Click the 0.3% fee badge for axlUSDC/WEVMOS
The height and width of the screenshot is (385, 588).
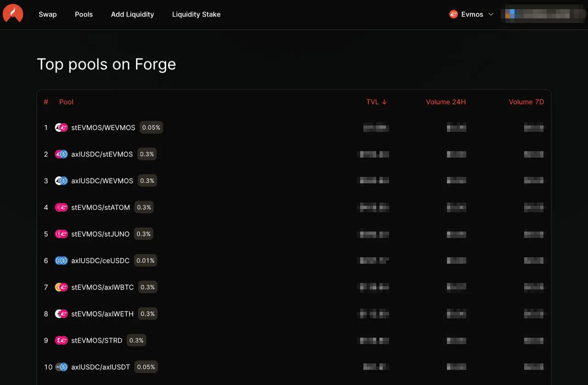147,181
